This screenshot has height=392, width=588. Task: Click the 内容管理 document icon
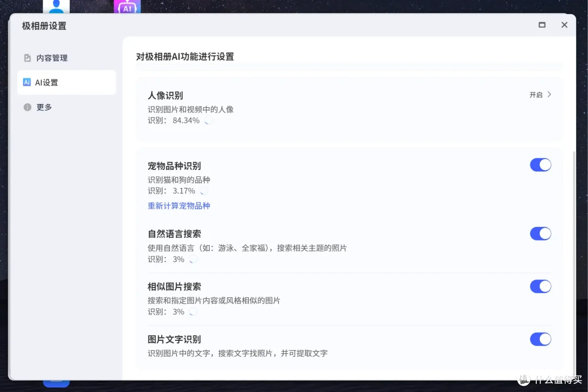(27, 58)
